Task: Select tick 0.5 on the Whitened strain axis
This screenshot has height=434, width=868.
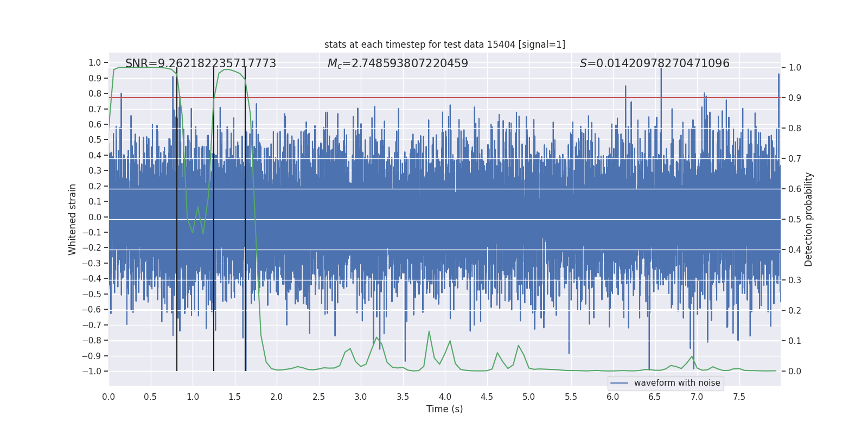Action: [95, 140]
